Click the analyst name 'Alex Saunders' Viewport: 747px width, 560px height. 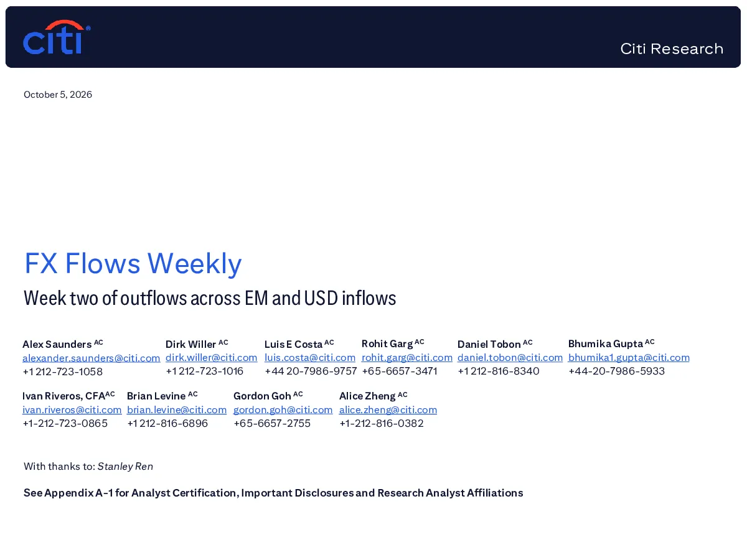57,344
